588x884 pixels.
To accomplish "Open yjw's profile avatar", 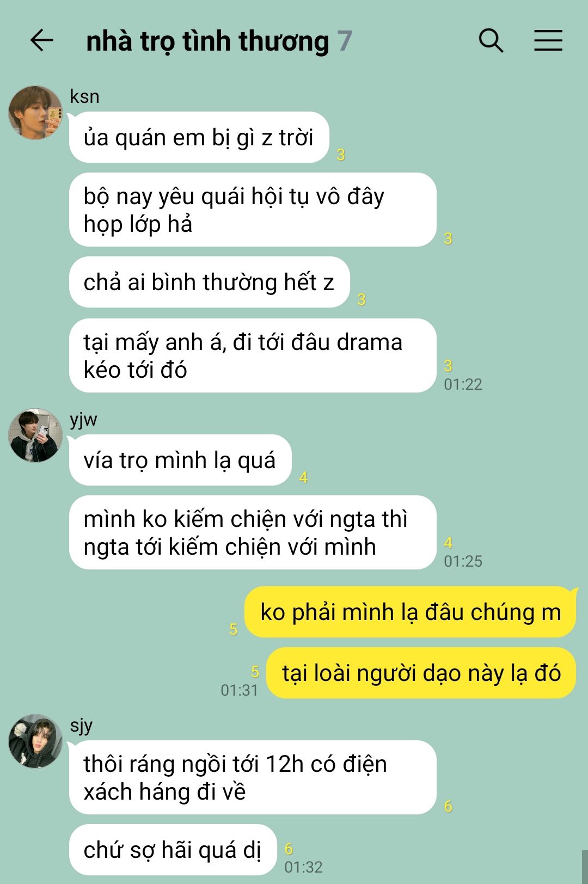I will click(35, 435).
